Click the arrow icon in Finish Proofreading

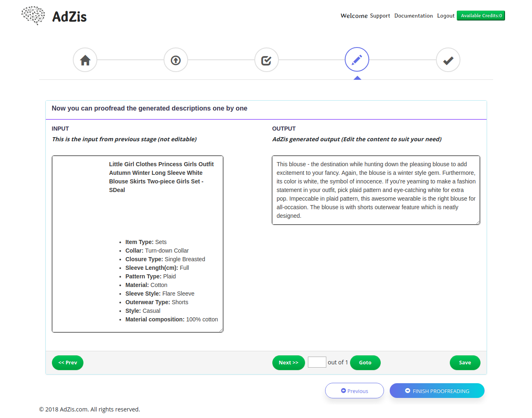pos(408,391)
